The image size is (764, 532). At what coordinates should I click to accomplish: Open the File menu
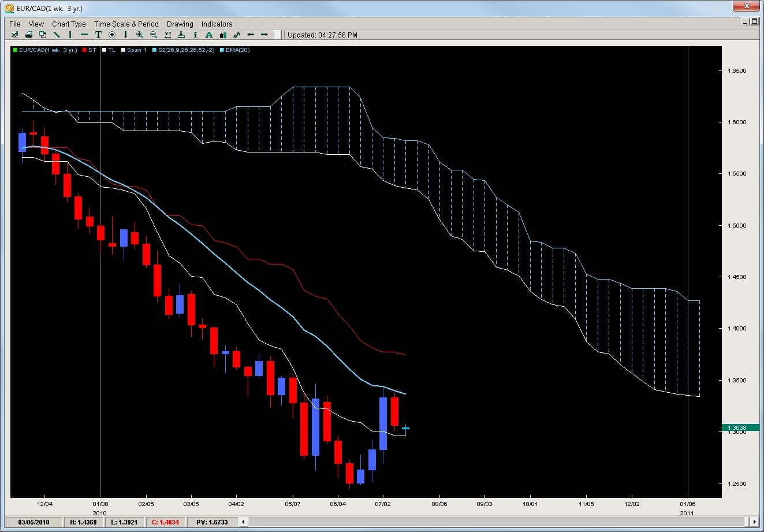click(15, 24)
